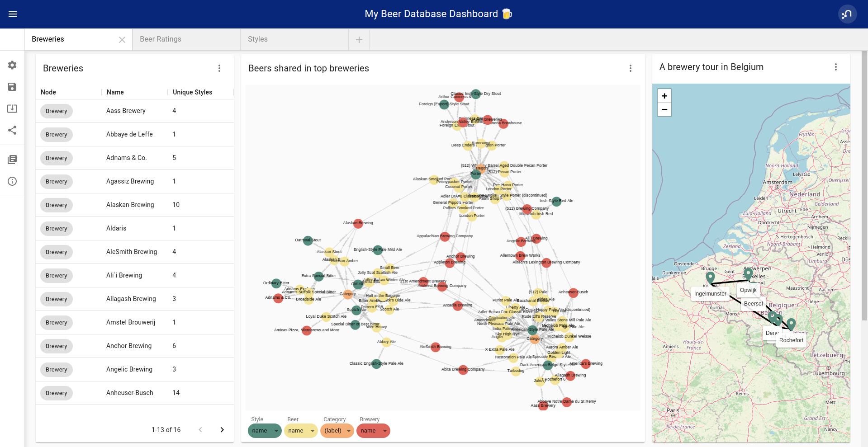Open Belgium tour map card options
The height and width of the screenshot is (447, 868).
click(x=836, y=67)
